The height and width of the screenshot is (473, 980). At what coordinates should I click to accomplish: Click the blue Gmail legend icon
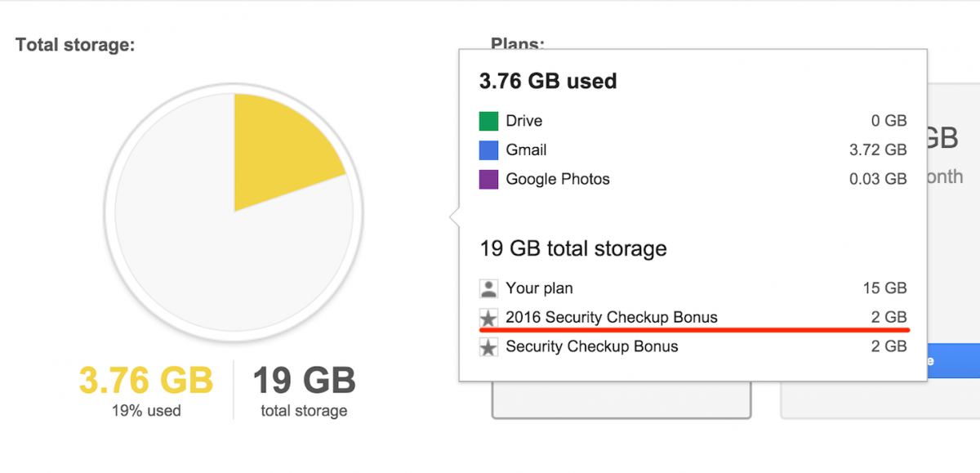click(487, 149)
